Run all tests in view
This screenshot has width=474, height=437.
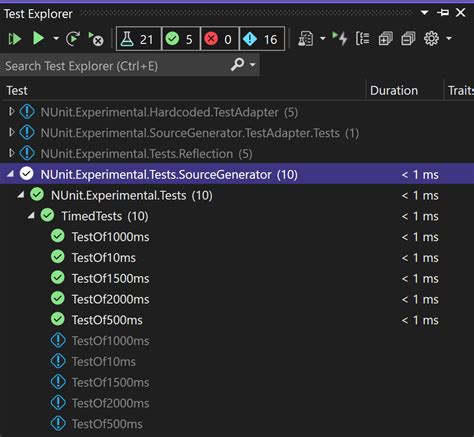pos(15,39)
